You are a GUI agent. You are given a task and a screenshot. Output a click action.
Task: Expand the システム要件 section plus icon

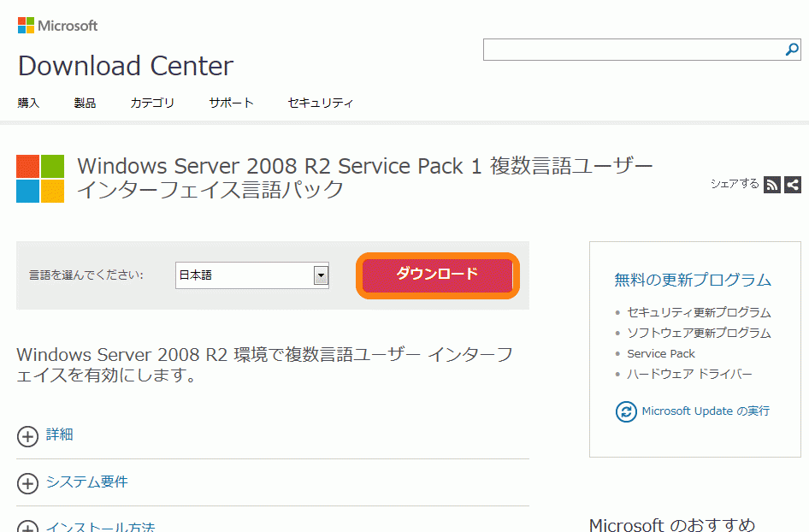point(28,483)
